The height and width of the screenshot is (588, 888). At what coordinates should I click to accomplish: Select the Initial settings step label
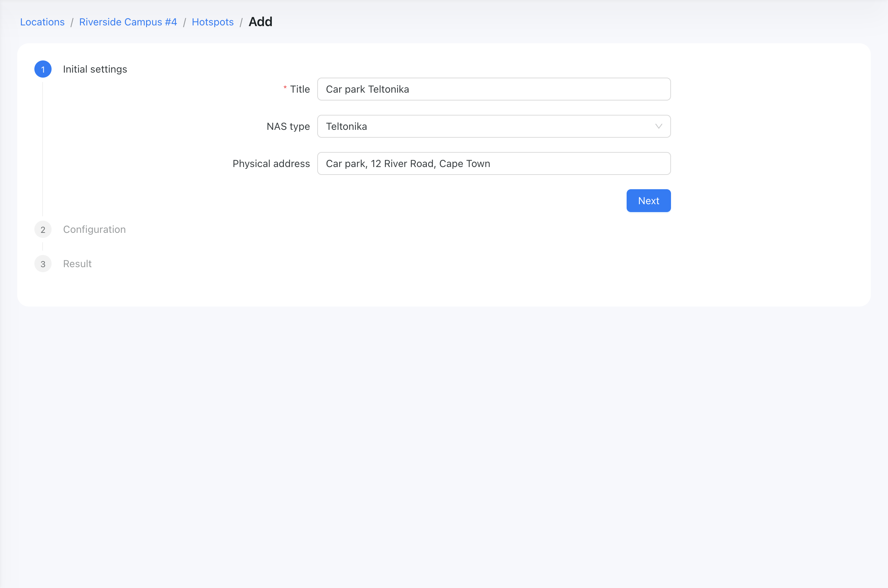click(x=95, y=69)
